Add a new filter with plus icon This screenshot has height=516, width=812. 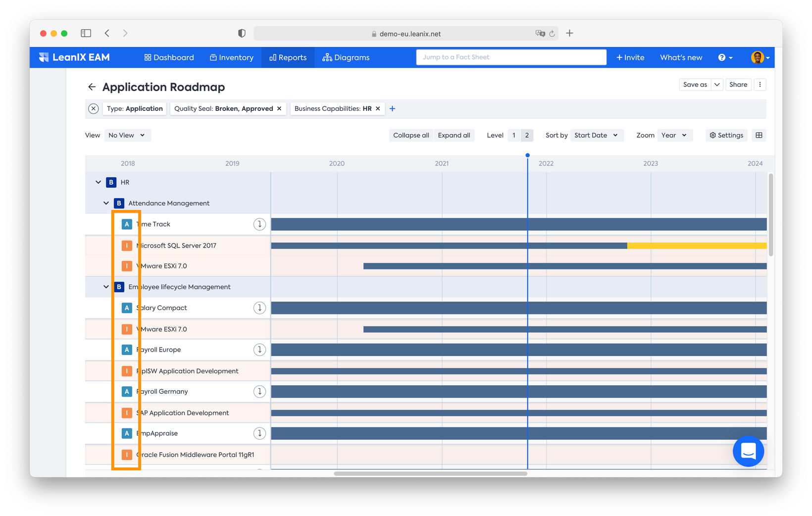(x=392, y=109)
